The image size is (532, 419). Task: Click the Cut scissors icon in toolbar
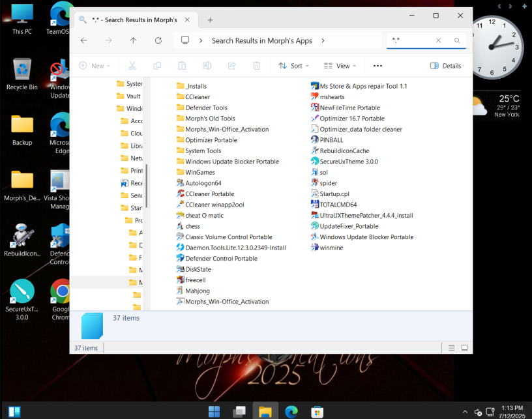coord(132,66)
